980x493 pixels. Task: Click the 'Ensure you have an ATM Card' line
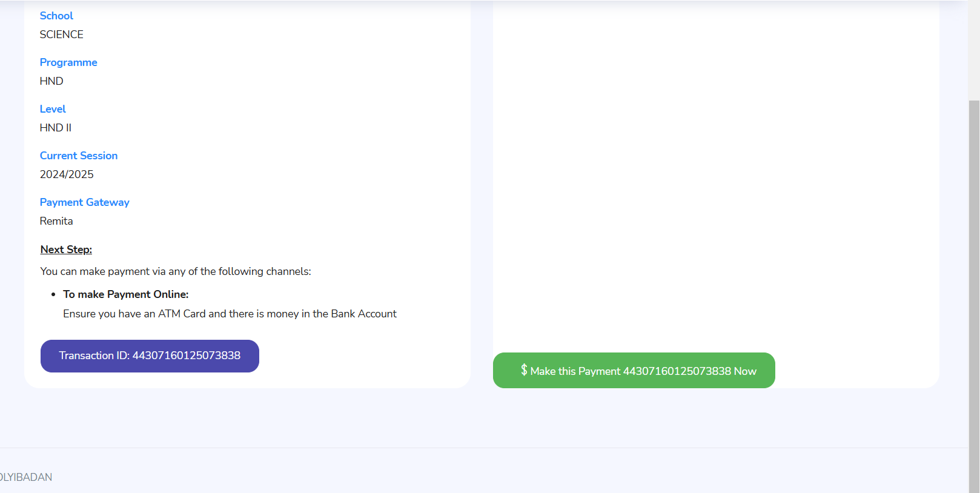coord(230,314)
